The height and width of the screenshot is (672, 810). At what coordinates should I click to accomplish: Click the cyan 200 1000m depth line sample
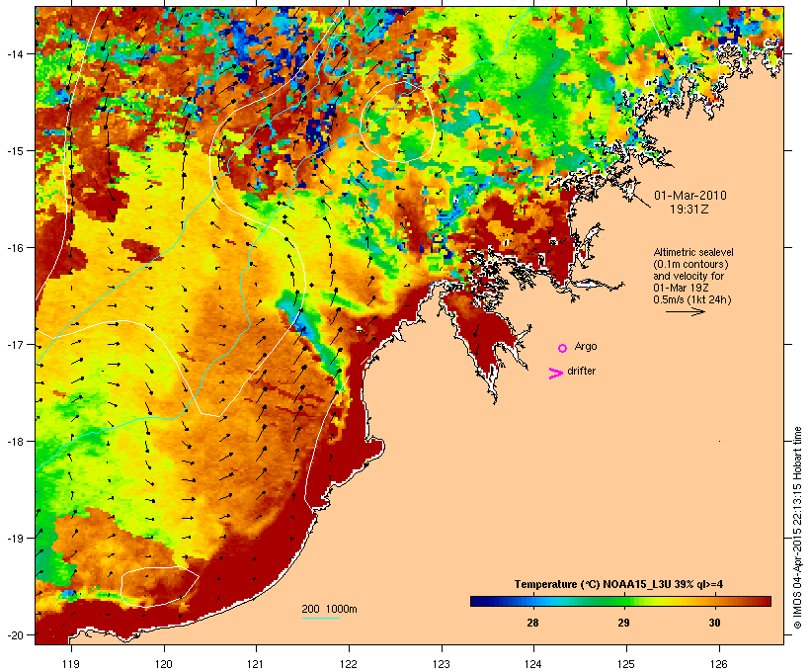click(x=321, y=618)
